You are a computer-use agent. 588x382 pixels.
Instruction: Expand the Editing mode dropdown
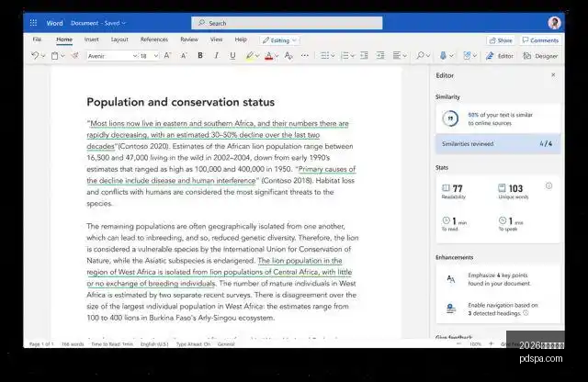(279, 40)
